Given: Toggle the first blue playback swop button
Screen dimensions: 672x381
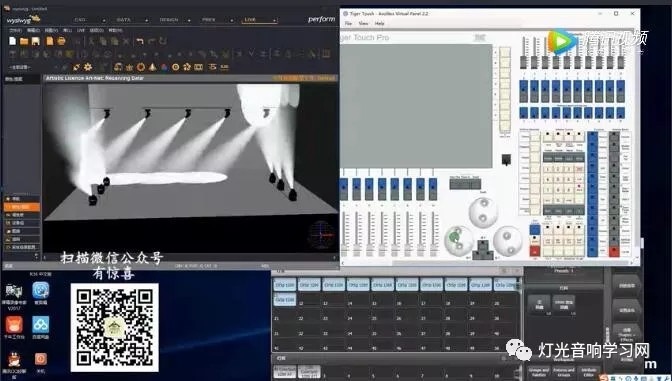Looking at the screenshot, I should [x=344, y=189].
